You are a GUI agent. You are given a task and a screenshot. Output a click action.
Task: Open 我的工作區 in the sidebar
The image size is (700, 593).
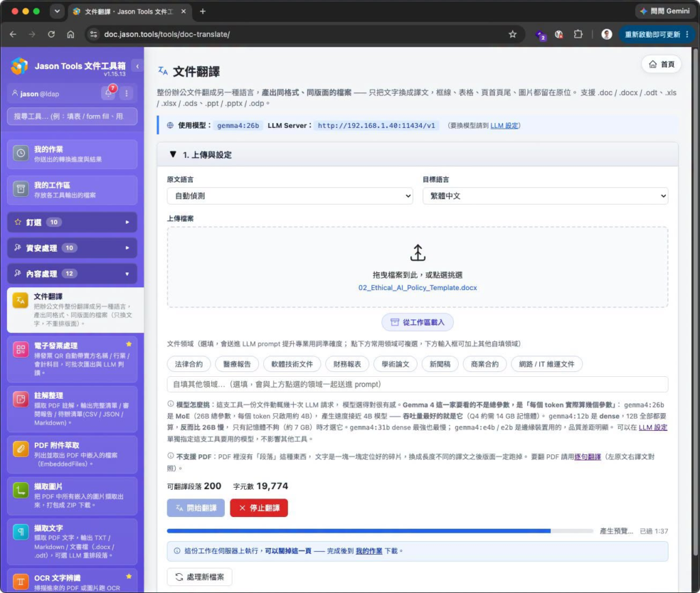click(x=72, y=190)
